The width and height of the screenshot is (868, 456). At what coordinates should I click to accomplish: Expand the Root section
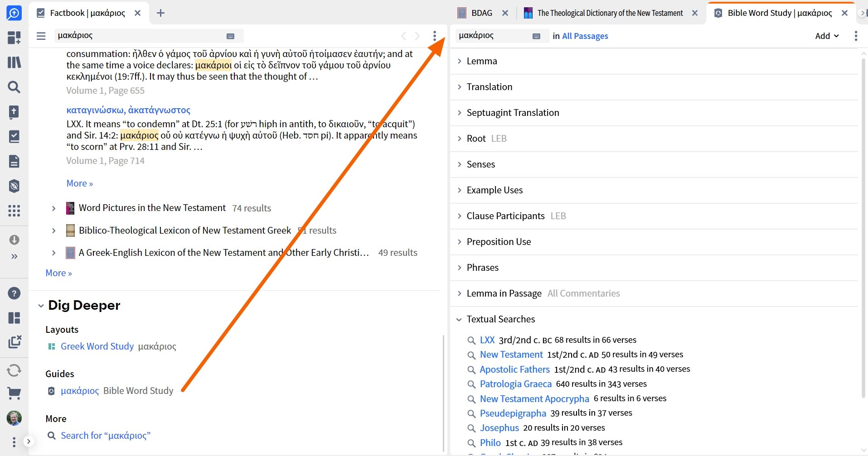pyautogui.click(x=459, y=139)
